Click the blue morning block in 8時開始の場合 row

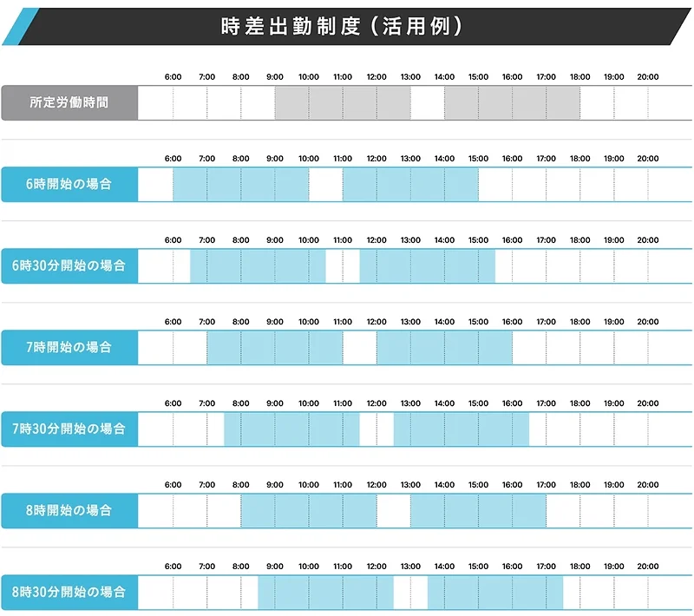tap(309, 511)
